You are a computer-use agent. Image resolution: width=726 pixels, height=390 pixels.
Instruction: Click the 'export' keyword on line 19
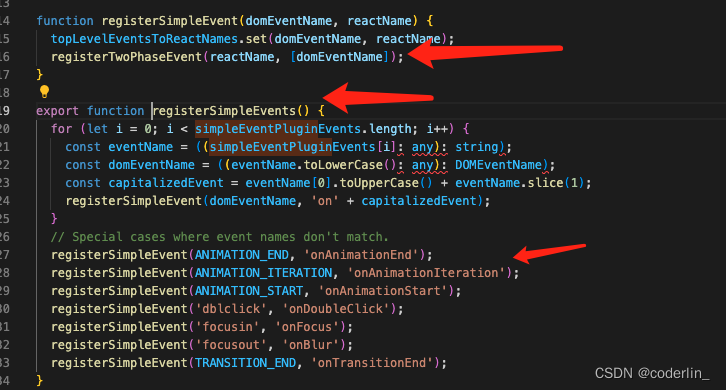point(57,111)
